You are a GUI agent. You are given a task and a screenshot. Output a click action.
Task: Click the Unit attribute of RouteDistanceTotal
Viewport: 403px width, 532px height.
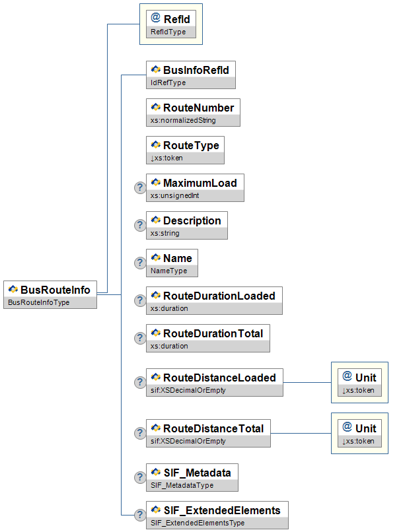coord(359,428)
